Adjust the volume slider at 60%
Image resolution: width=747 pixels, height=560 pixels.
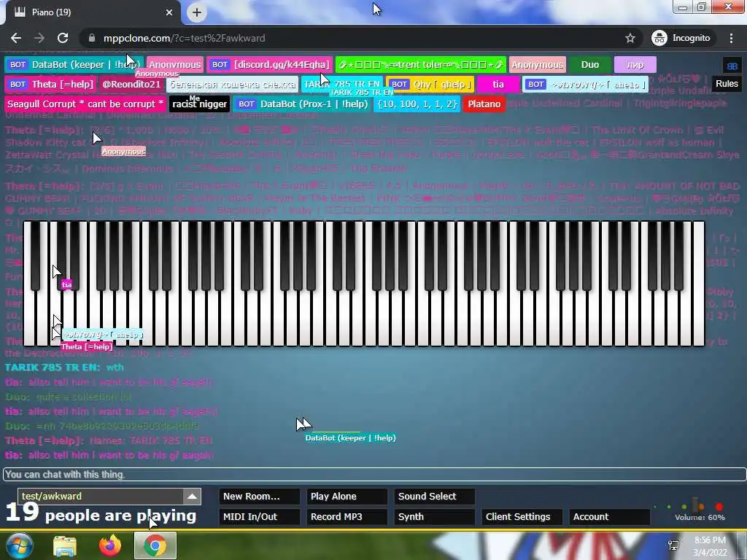point(697,506)
